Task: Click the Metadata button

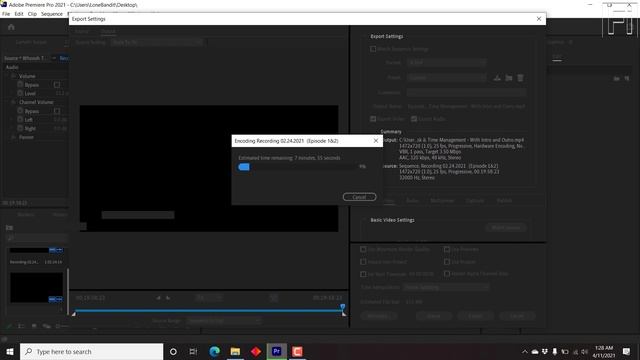Action: 378,316
